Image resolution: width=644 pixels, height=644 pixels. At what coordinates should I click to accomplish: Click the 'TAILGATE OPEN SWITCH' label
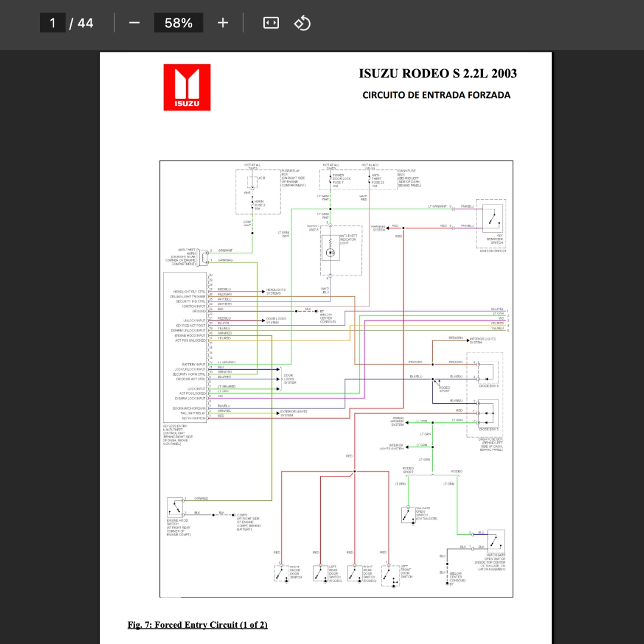[x=426, y=513]
